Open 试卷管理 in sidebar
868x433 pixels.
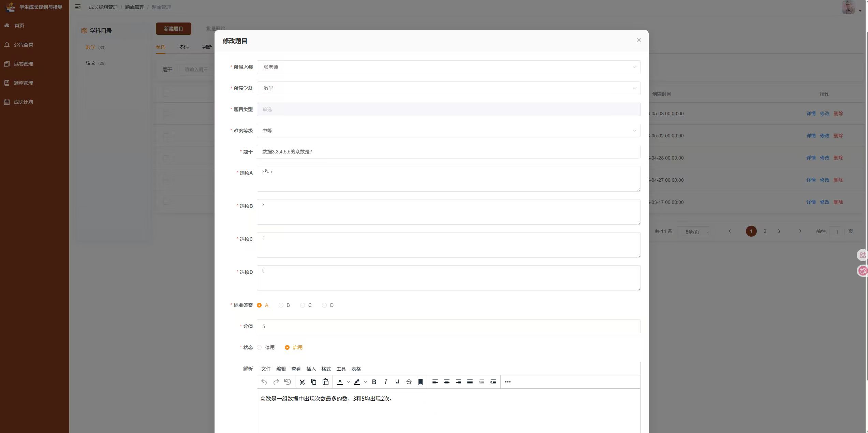click(24, 64)
